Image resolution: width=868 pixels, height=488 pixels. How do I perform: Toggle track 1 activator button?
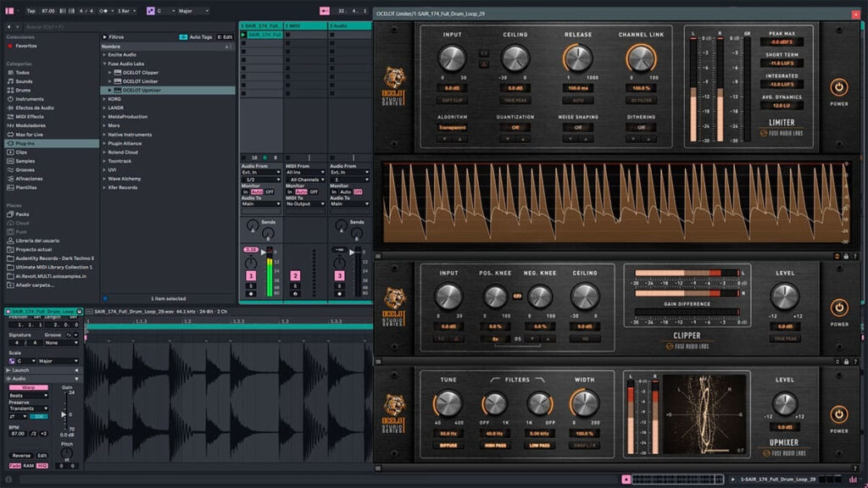click(251, 275)
